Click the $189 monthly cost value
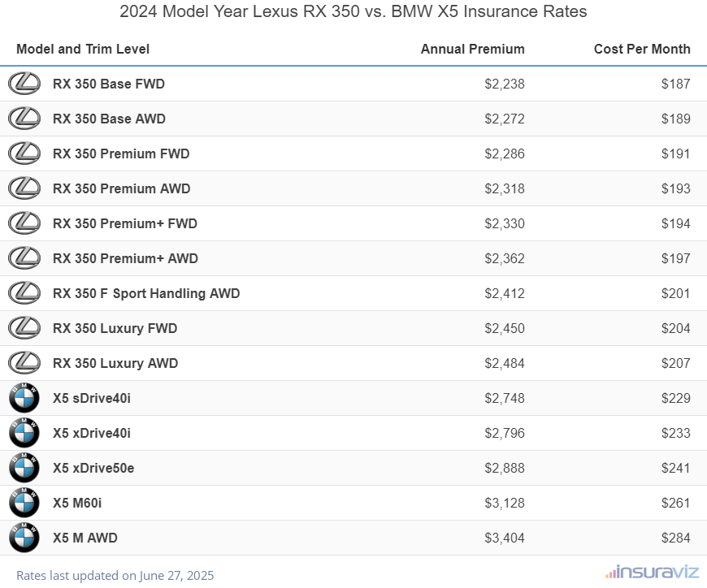707x588 pixels. [676, 119]
